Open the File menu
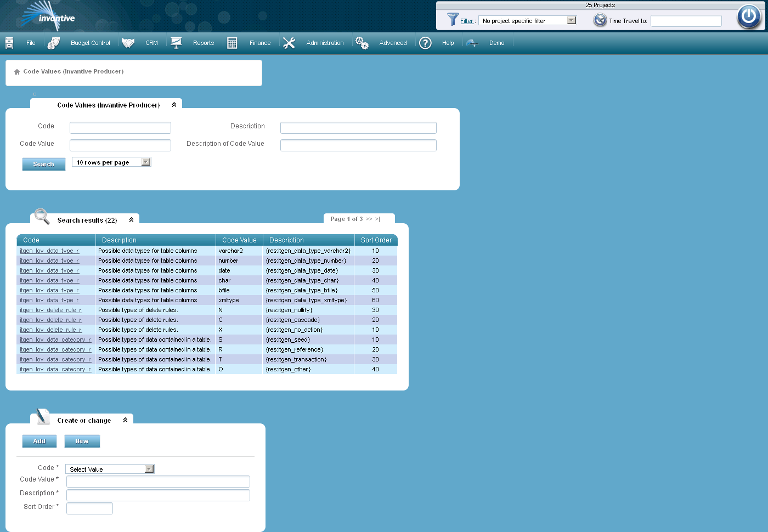 coord(31,42)
